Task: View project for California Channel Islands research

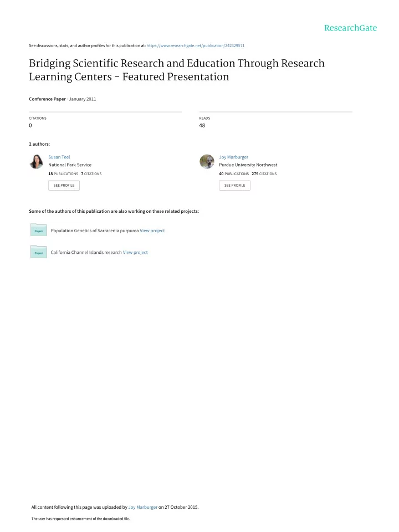Action: click(135, 253)
